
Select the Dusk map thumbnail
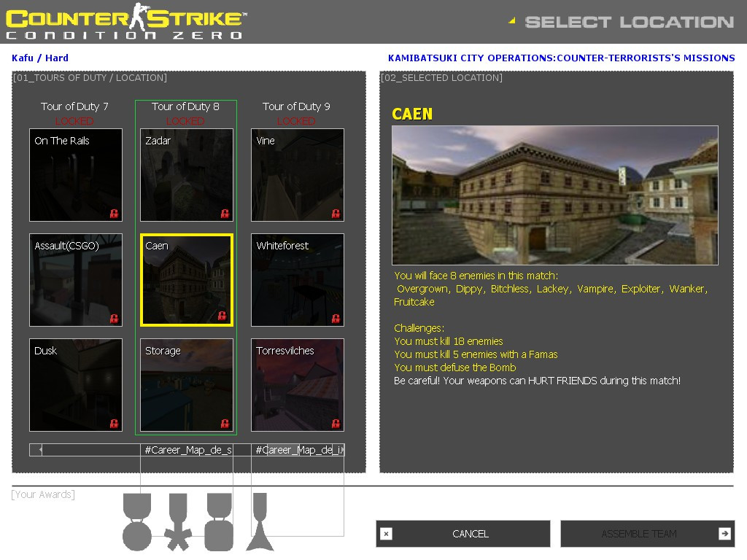pyautogui.click(x=76, y=385)
